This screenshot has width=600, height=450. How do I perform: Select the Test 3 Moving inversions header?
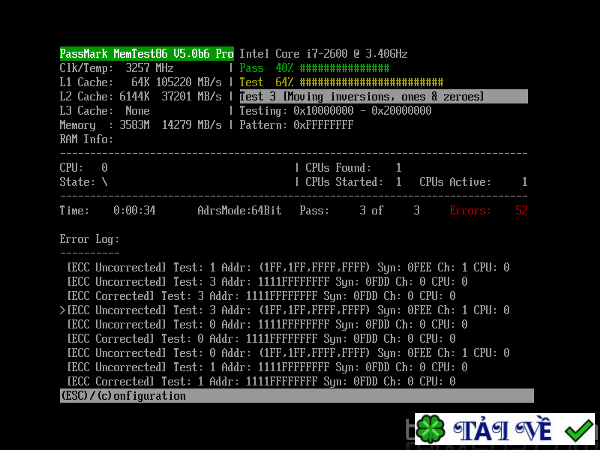(383, 96)
